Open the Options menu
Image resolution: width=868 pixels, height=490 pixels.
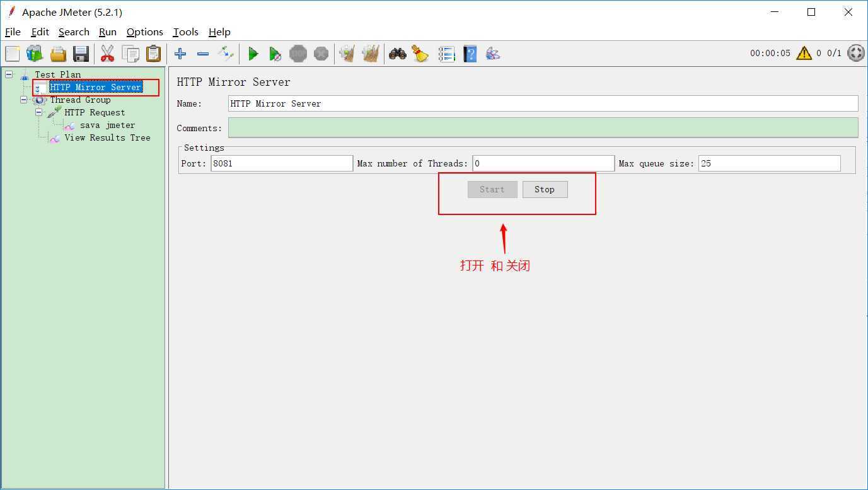click(144, 32)
